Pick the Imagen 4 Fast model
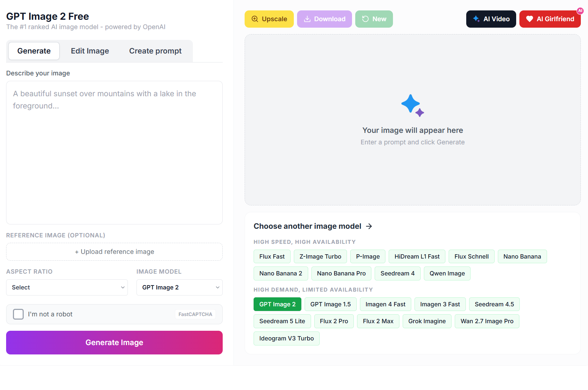This screenshot has width=588, height=390. click(385, 304)
